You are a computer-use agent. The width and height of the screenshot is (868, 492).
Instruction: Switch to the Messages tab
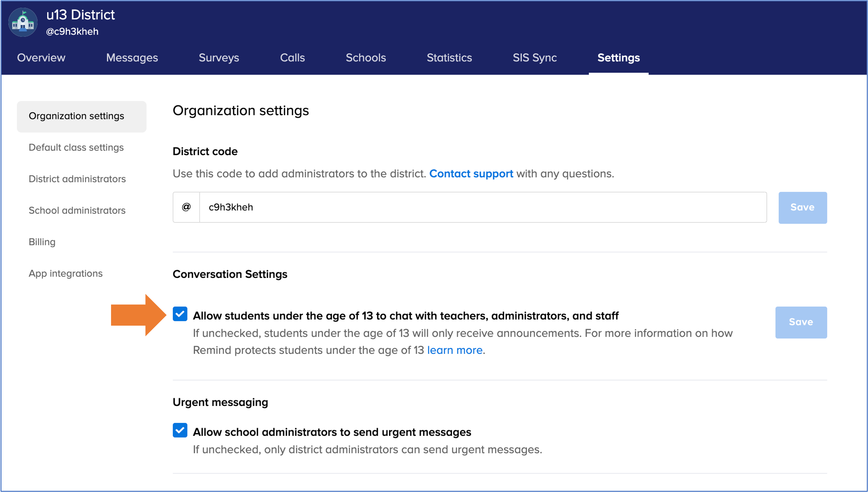[132, 58]
